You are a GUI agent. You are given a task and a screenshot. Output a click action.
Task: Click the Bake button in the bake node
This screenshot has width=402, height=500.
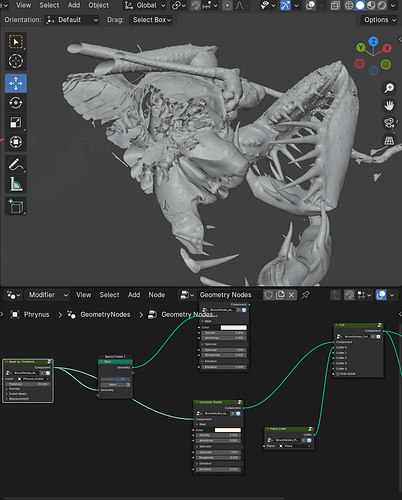click(113, 385)
